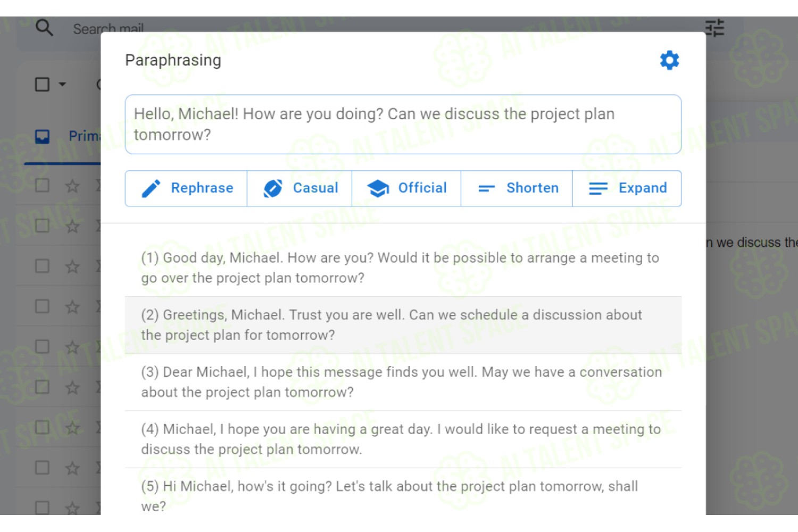Click the Primary inbox tab icon

[42, 137]
